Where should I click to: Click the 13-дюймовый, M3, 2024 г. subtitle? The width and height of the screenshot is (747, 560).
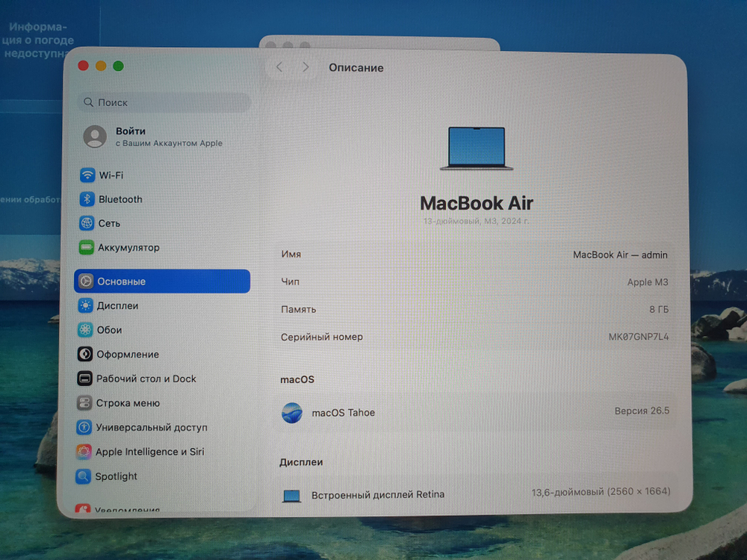click(x=476, y=221)
